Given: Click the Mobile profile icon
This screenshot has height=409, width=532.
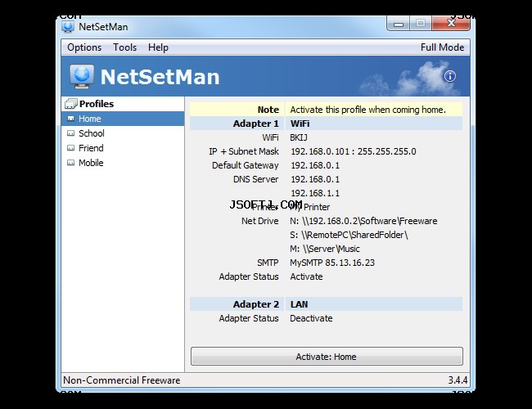Looking at the screenshot, I should [70, 163].
